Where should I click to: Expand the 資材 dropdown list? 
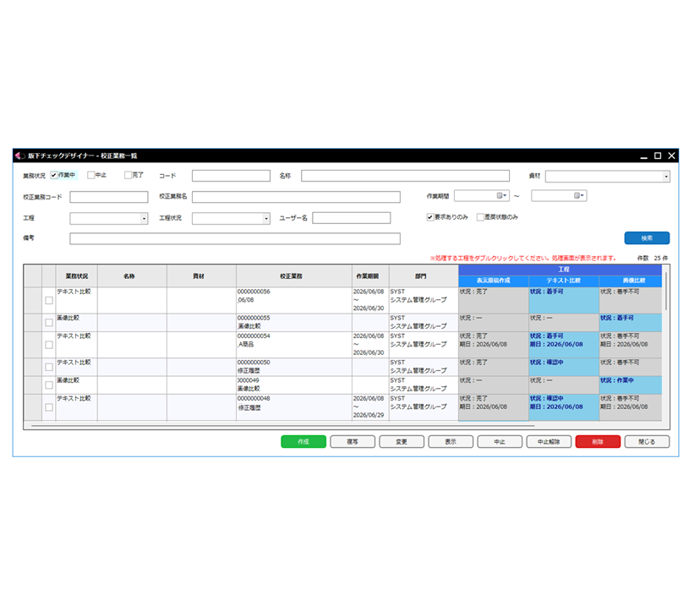click(x=666, y=177)
